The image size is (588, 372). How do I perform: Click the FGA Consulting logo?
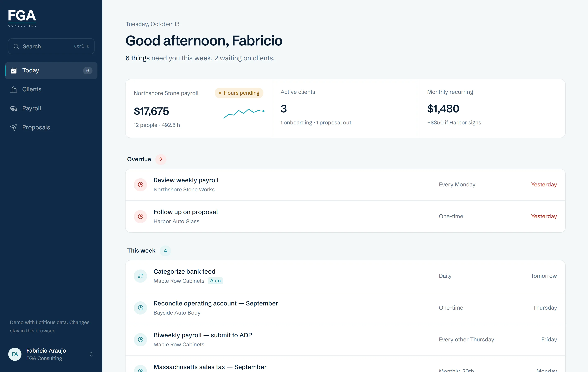(x=22, y=18)
